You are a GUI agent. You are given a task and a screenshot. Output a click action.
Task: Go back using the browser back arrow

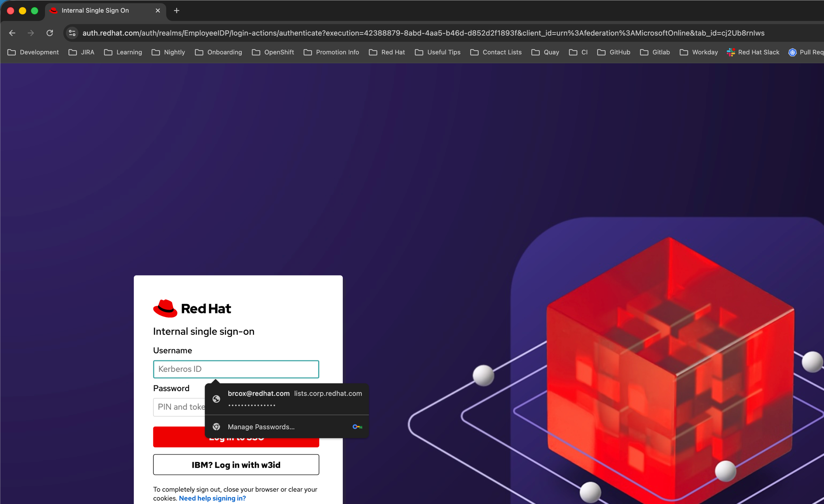(x=12, y=33)
